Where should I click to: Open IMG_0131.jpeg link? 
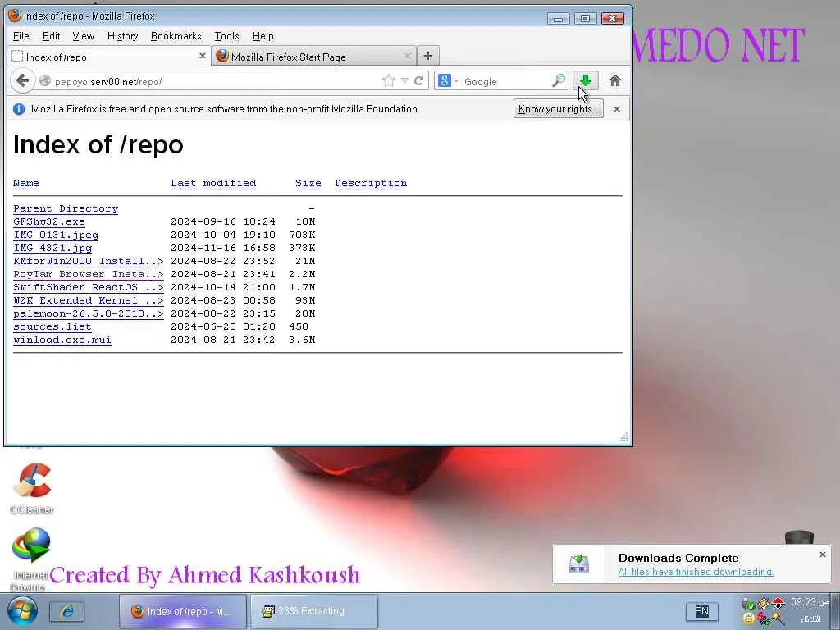56,235
